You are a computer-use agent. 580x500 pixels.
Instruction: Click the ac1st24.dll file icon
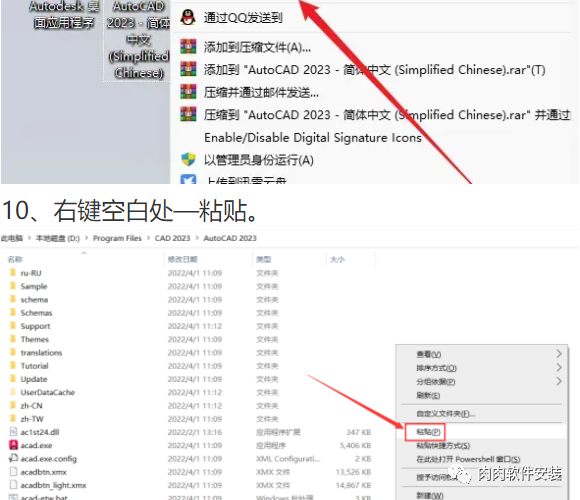pyautogui.click(x=13, y=432)
